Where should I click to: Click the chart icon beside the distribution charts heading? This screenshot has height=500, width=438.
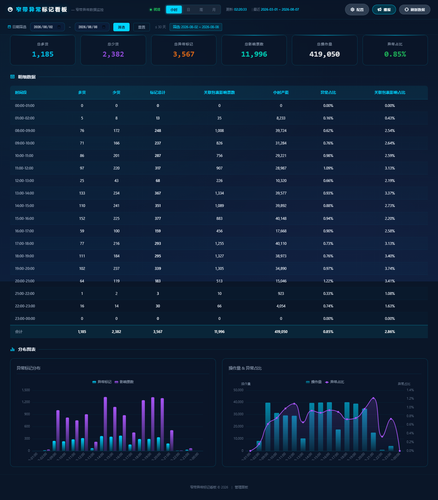click(12, 349)
